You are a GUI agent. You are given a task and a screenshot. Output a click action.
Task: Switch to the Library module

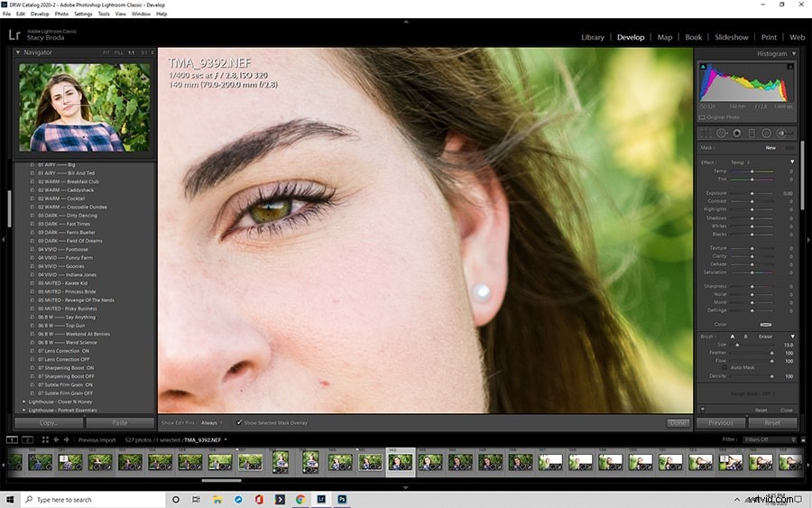[x=593, y=37]
